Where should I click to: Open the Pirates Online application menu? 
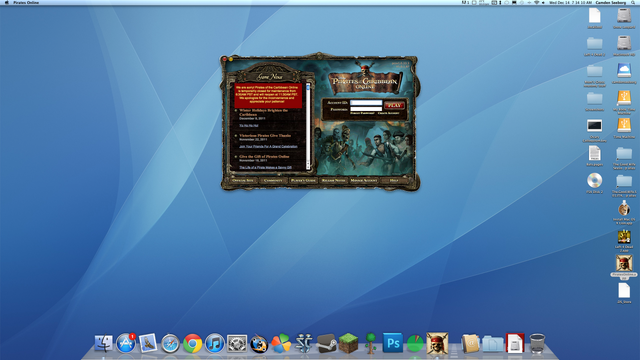(26, 2)
